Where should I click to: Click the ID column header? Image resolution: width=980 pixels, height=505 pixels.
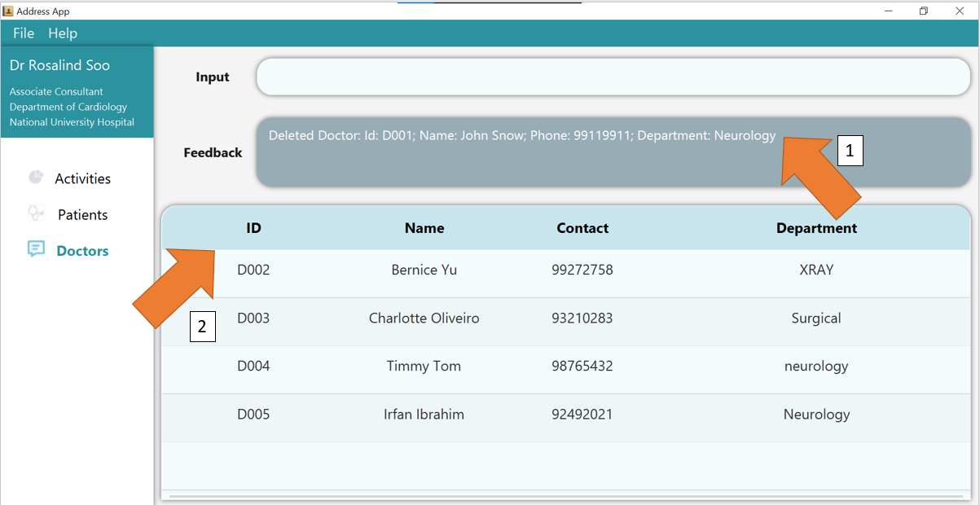point(253,228)
